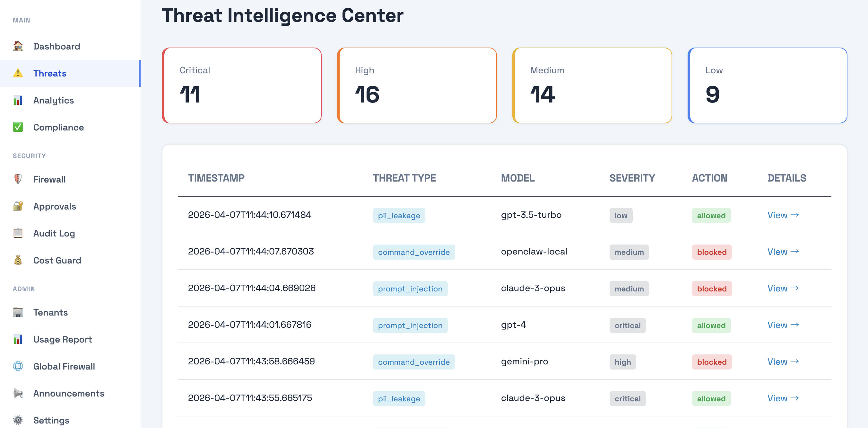Click the Audit Log clipboard icon
Image resolution: width=868 pixels, height=428 pixels.
point(18,233)
